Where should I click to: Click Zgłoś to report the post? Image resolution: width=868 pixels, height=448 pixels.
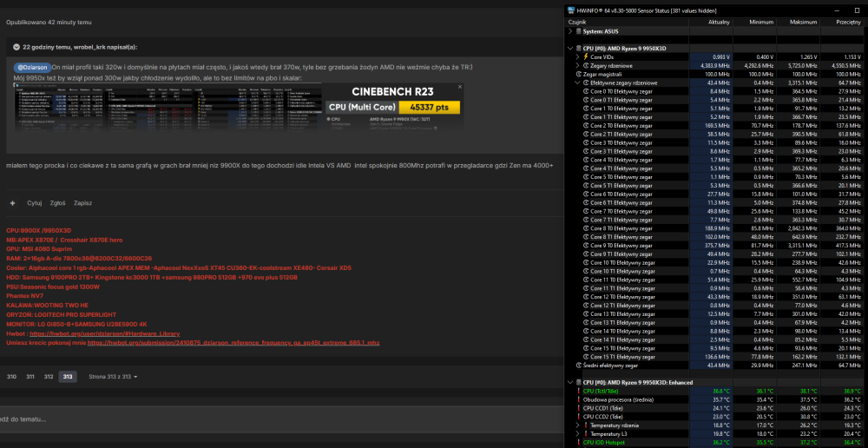click(x=57, y=203)
